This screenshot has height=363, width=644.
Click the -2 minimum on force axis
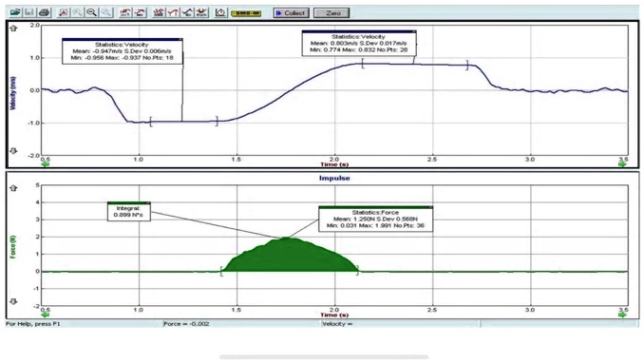(37, 306)
